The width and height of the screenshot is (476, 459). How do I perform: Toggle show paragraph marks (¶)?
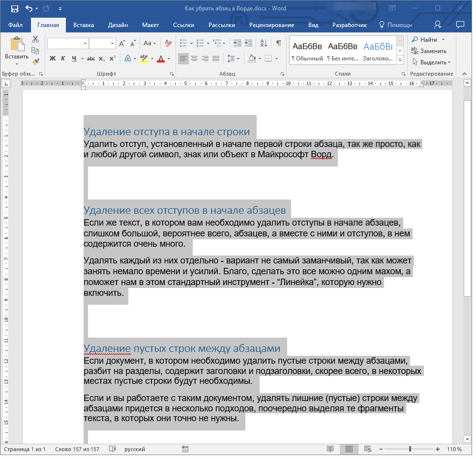tap(278, 43)
